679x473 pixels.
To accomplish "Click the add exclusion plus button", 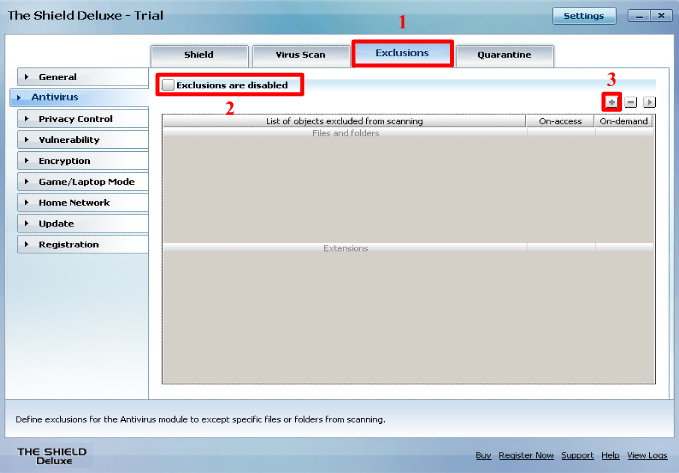I will pyautogui.click(x=611, y=102).
